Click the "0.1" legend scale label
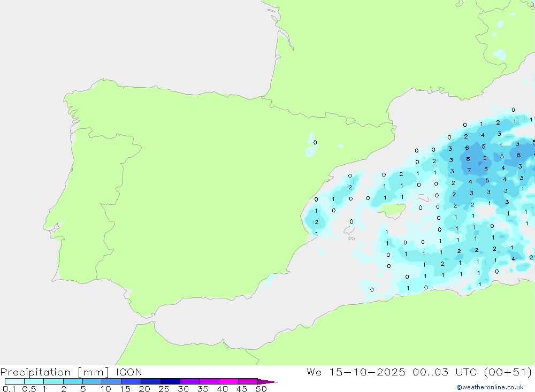The width and height of the screenshot is (535, 392). (x=9, y=389)
